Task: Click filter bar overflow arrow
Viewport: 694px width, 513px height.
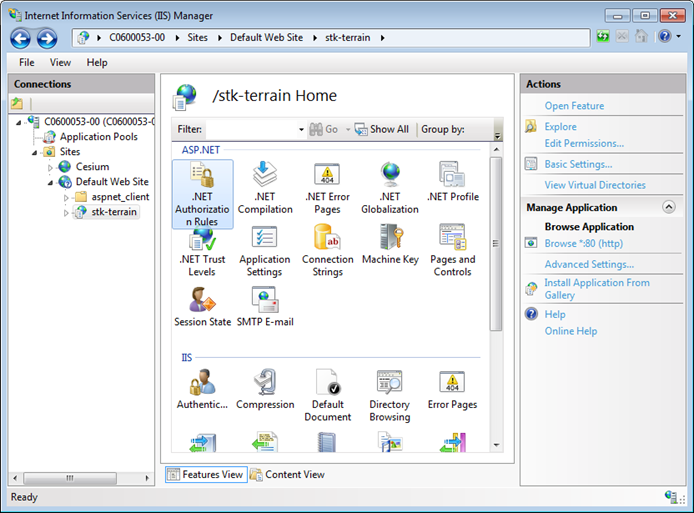Action: point(497,135)
